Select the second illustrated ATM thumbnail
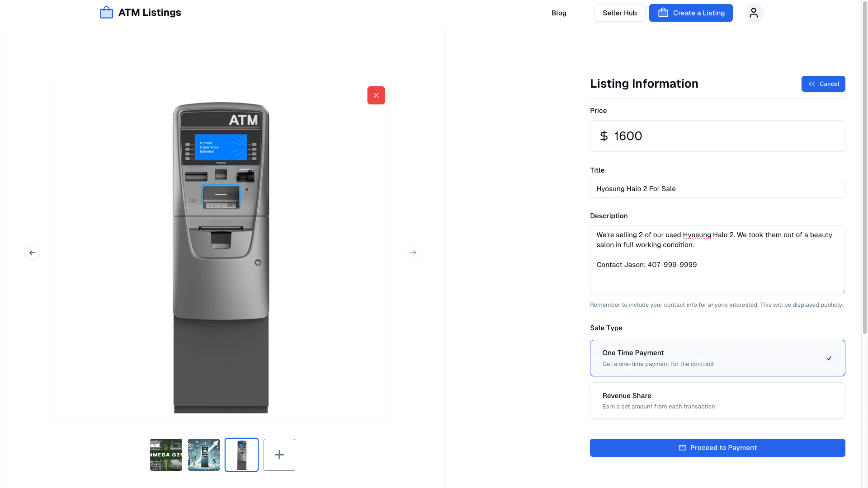868x488 pixels. 204,455
